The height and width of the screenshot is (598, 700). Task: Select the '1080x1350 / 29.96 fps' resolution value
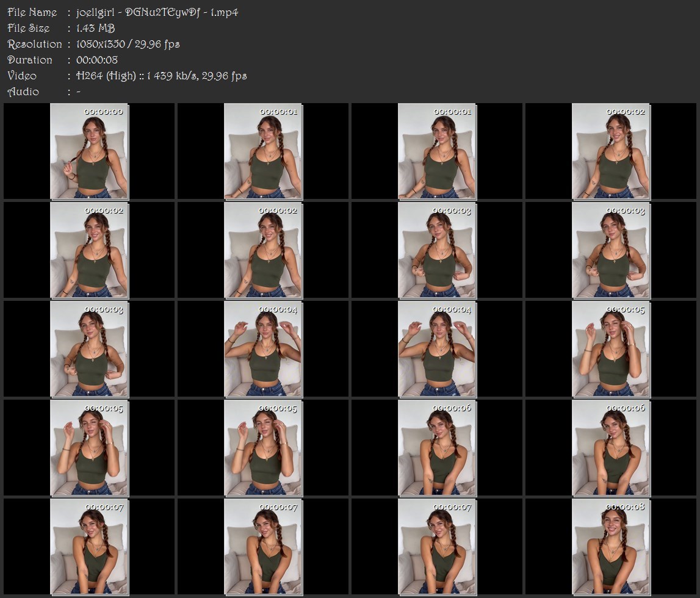pyautogui.click(x=128, y=44)
